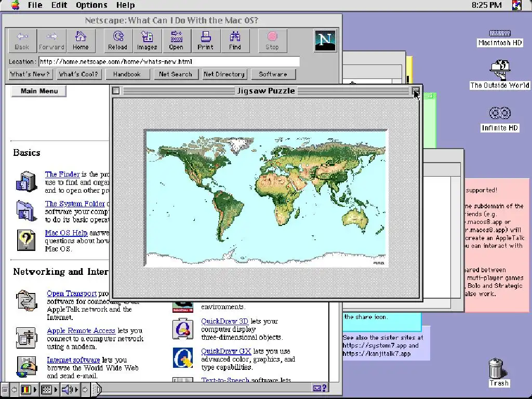Open sound volume control strip module
This screenshot has height=399, width=532.
point(70,390)
